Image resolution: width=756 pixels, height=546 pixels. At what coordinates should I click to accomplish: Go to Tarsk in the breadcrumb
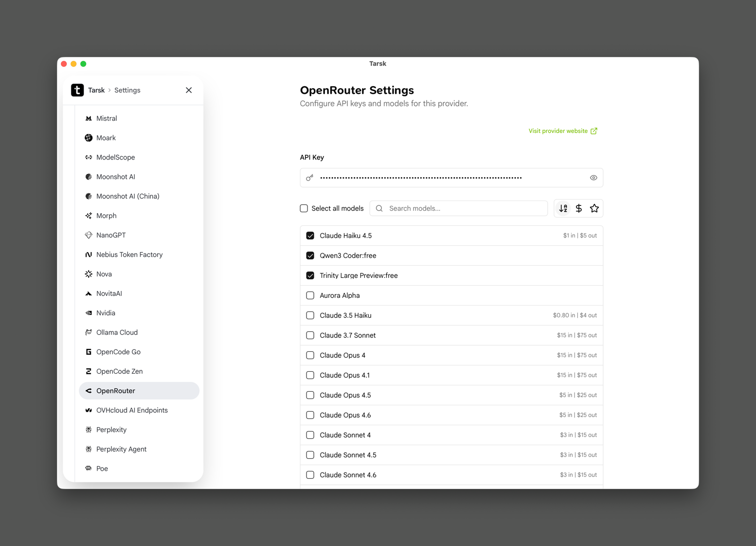tap(96, 90)
